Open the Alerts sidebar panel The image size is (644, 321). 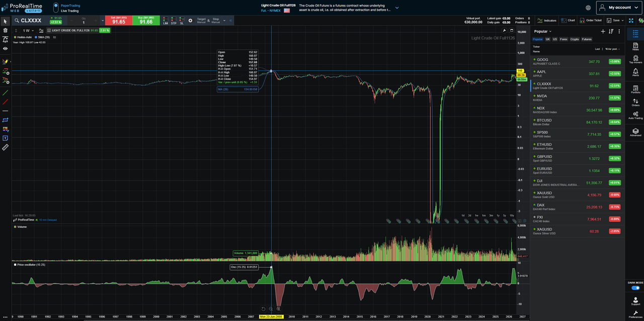[x=635, y=72]
